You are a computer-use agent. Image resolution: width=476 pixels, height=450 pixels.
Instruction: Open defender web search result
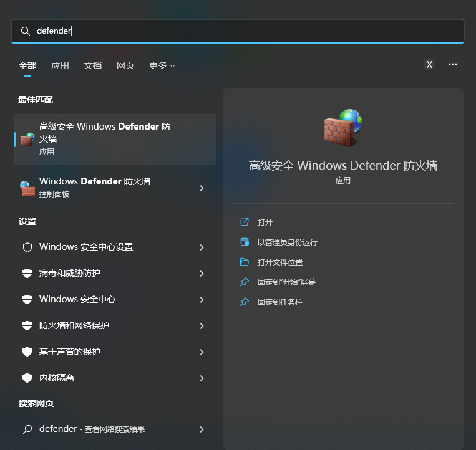tap(115, 429)
